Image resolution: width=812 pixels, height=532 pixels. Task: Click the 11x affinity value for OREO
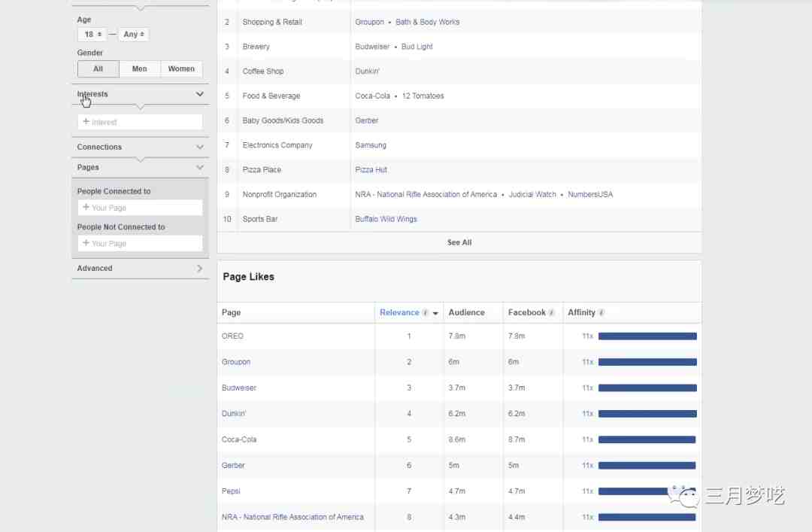click(587, 336)
